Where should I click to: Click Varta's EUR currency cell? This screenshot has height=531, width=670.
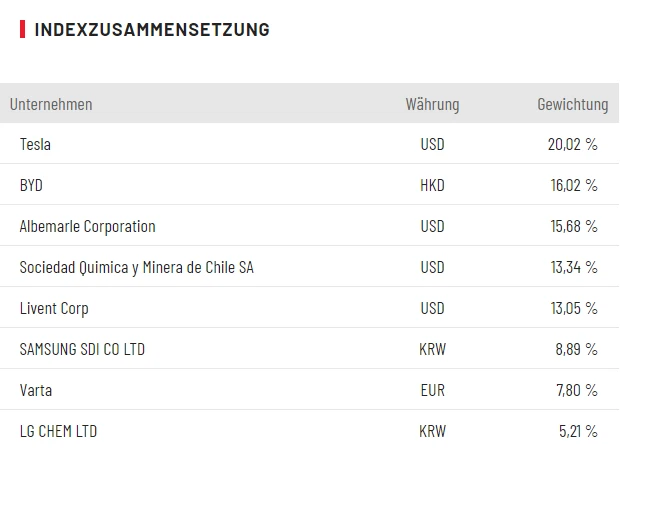(x=432, y=390)
